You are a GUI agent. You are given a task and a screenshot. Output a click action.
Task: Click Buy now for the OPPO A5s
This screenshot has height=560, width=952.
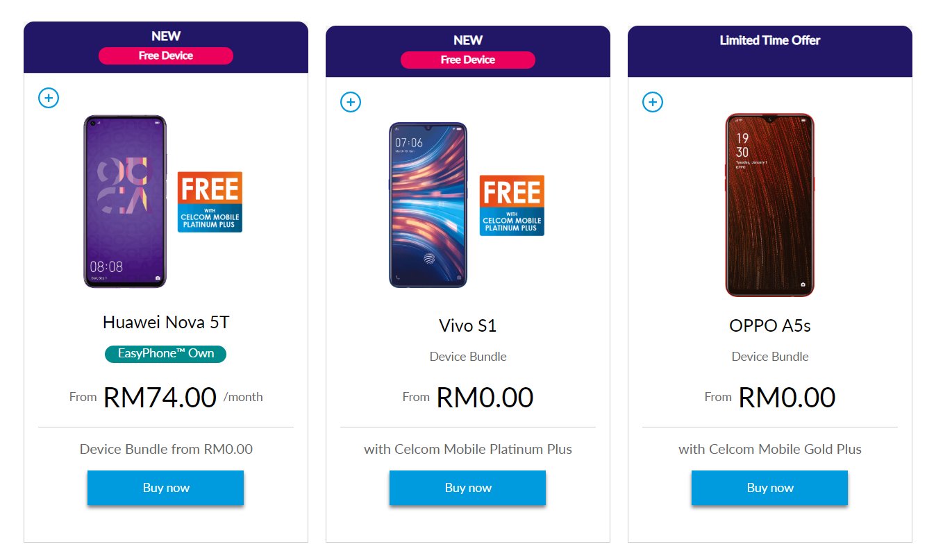point(769,488)
